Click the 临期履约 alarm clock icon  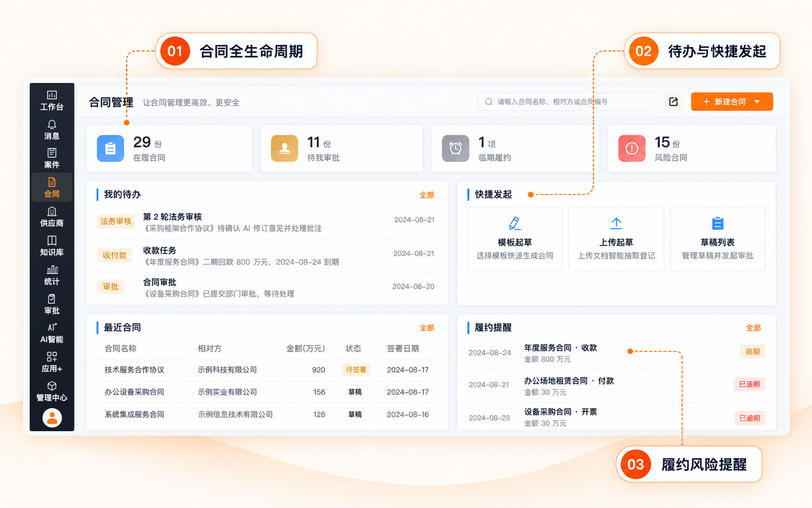point(456,149)
